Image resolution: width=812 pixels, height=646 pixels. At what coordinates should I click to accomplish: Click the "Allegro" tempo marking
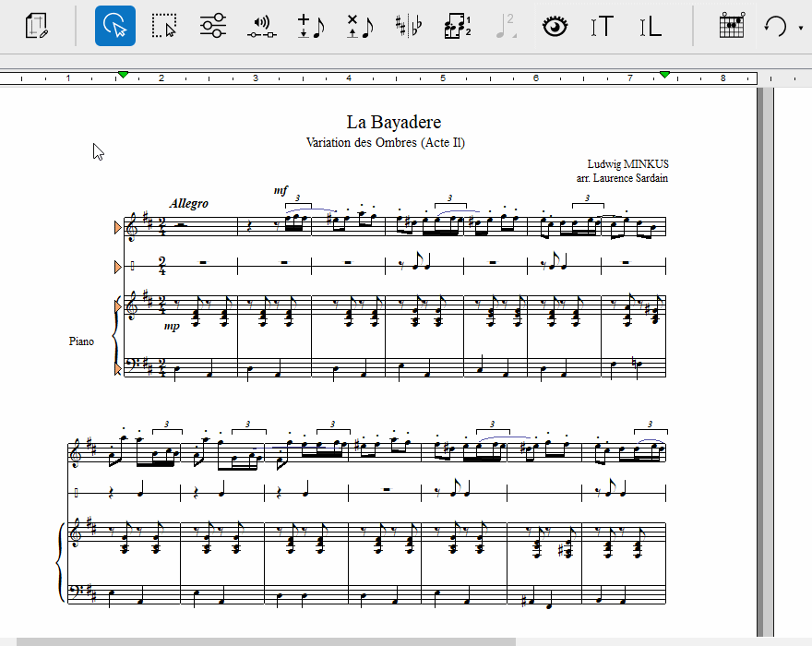pos(188,204)
